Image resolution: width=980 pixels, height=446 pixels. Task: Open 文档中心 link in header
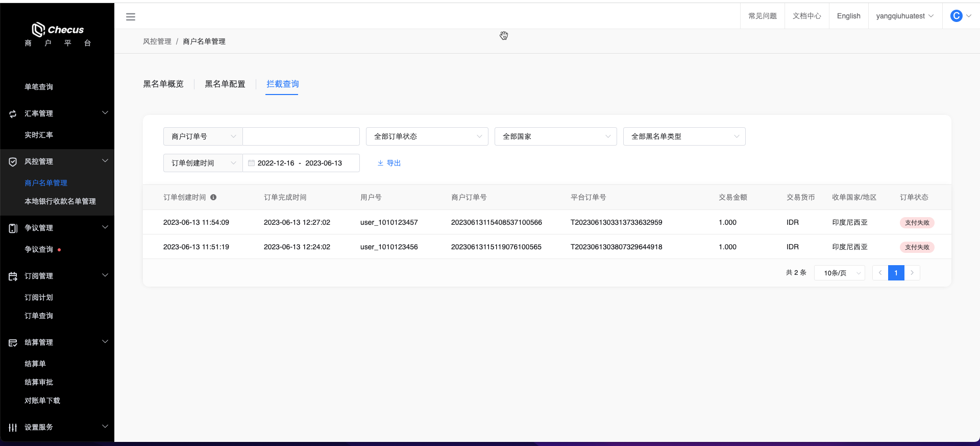(806, 16)
